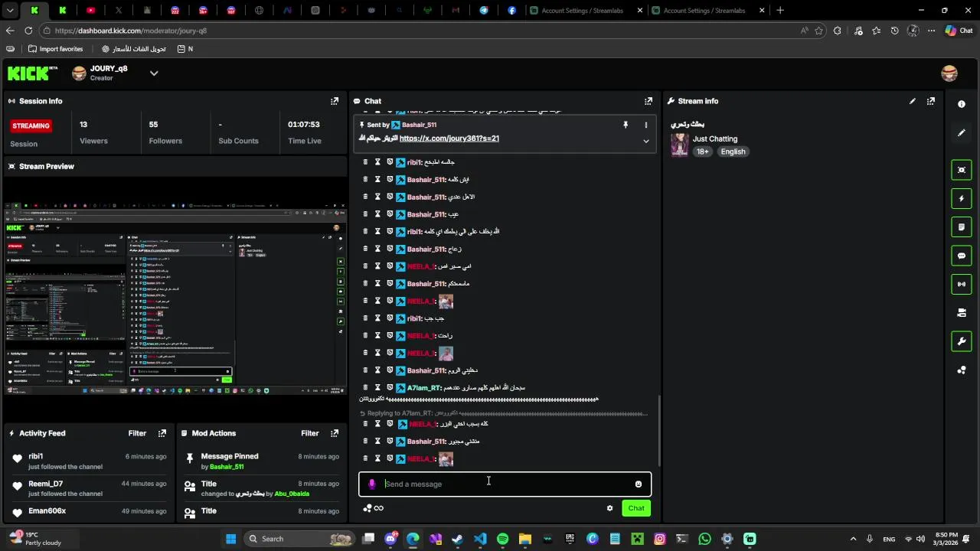The image size is (980, 551).
Task: Switch to second Account Settings / Streamlabs tab
Action: [x=709, y=11]
